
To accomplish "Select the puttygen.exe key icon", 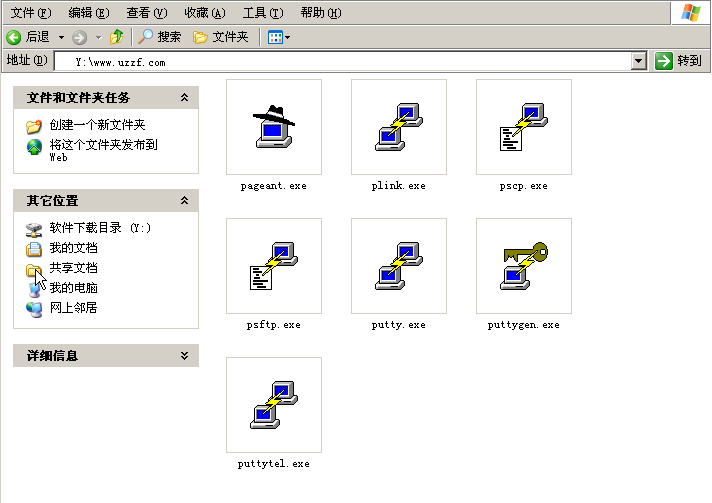I will 524,266.
